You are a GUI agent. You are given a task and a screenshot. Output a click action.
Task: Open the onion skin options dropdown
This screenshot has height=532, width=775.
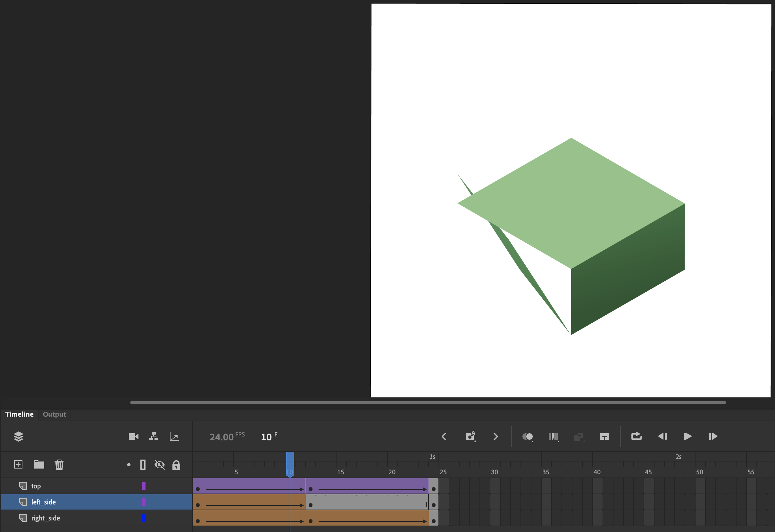532,441
